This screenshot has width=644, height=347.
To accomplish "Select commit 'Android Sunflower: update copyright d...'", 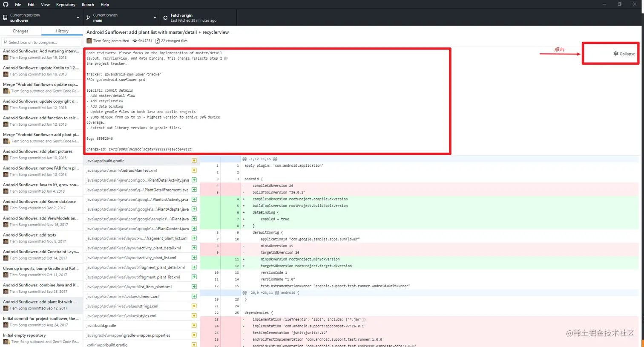I will pos(41,104).
